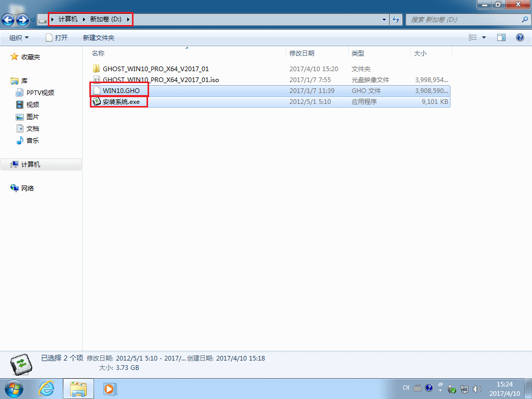
Task: Open the help question mark icon
Action: (520, 37)
